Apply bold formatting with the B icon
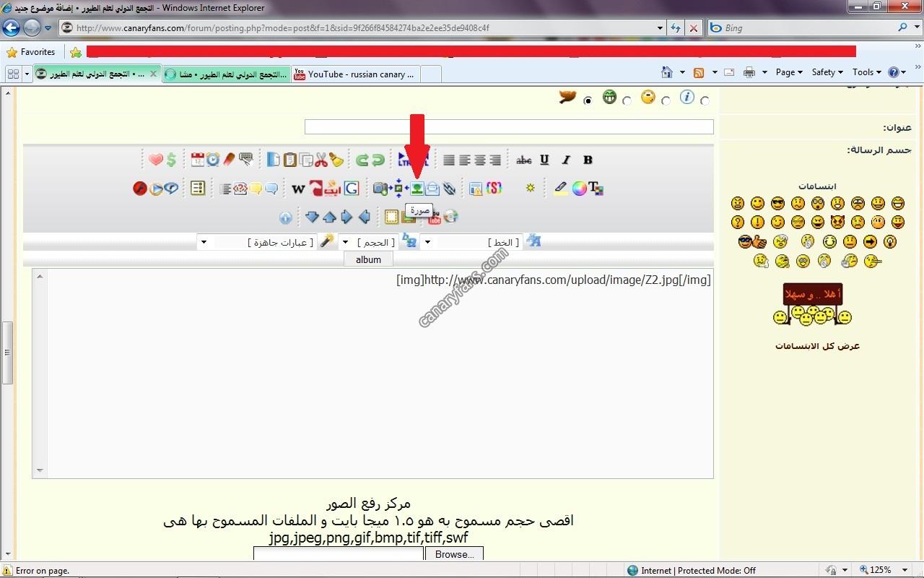Viewport: 924px width, 578px height. [x=588, y=160]
